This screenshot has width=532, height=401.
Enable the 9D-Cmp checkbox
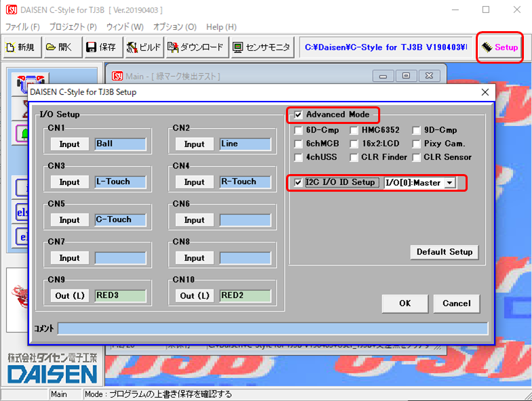(x=416, y=130)
